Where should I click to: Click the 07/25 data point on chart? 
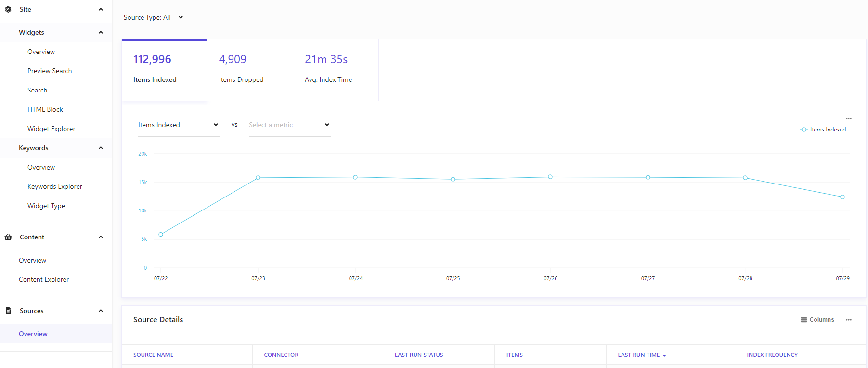(453, 179)
